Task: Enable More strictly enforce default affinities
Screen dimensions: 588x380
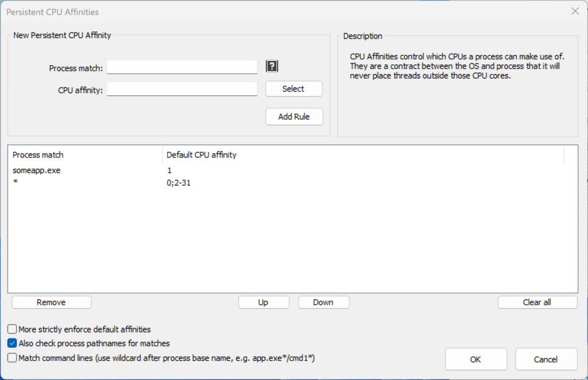Action: [x=11, y=329]
